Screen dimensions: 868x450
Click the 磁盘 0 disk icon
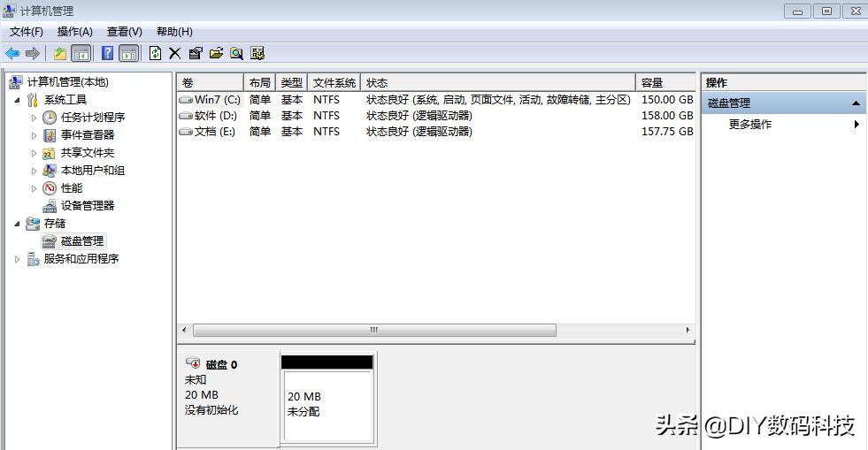click(x=193, y=363)
